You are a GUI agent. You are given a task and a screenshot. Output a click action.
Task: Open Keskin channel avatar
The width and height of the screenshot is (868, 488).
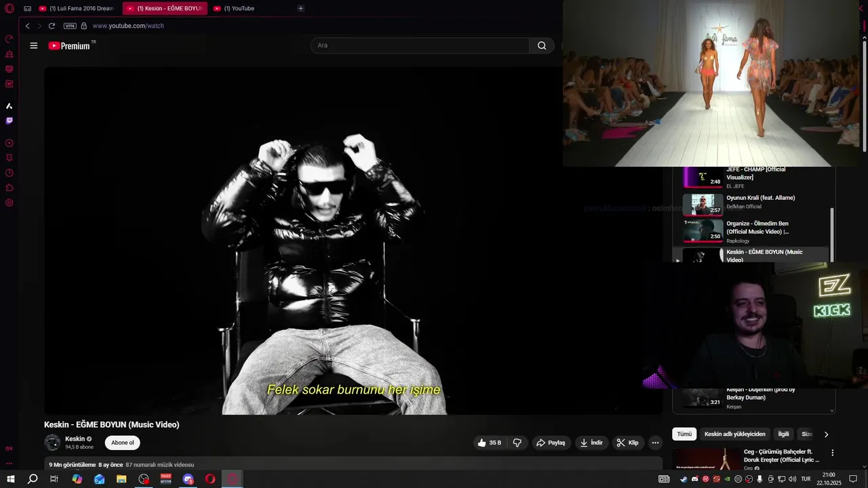click(52, 443)
